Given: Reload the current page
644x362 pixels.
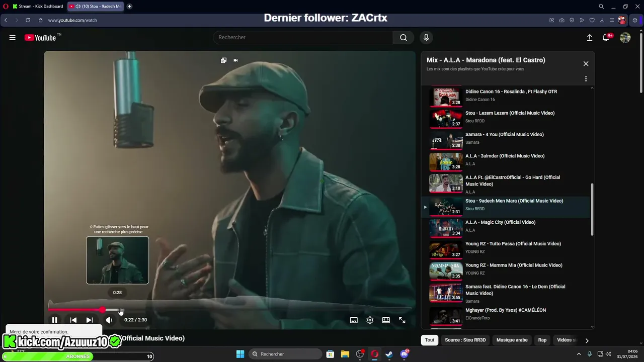Looking at the screenshot, I should (x=28, y=20).
